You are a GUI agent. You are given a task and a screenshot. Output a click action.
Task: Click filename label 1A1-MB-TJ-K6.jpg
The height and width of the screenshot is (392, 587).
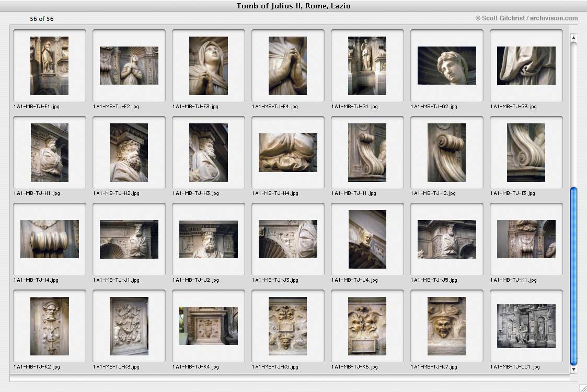[x=354, y=366]
